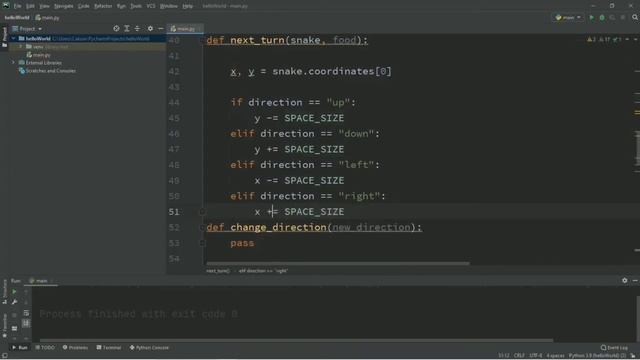Click UTF-8 encoding in status bar
Screen dimensions: 640x360
(x=536, y=356)
